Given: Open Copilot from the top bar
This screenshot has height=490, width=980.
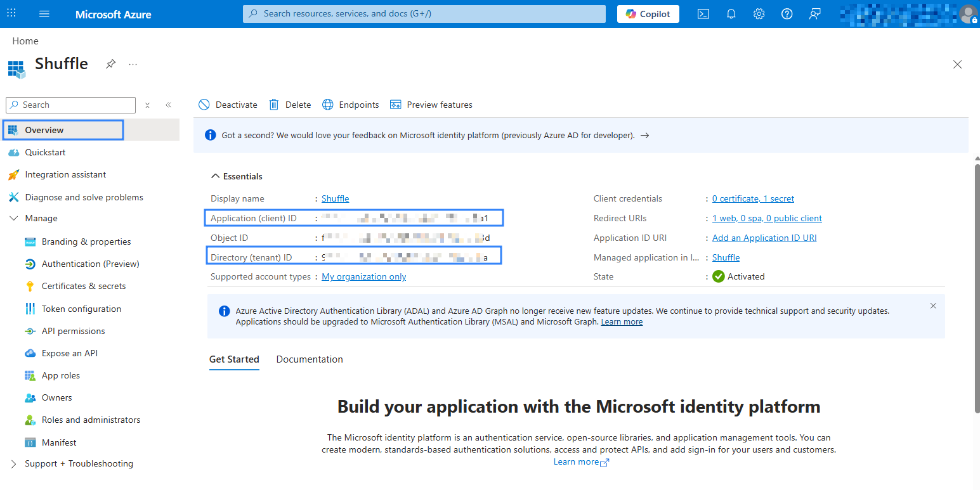Looking at the screenshot, I should (648, 13).
